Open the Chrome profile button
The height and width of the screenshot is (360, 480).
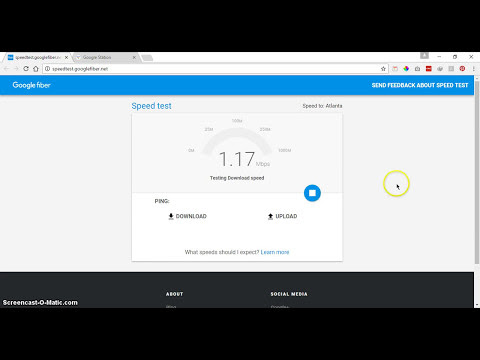tap(424, 56)
